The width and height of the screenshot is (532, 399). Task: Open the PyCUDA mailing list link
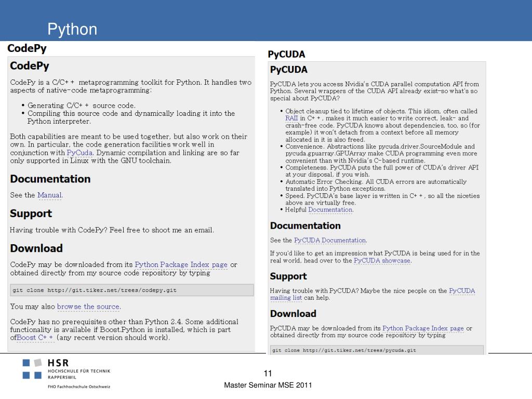tap(372, 294)
